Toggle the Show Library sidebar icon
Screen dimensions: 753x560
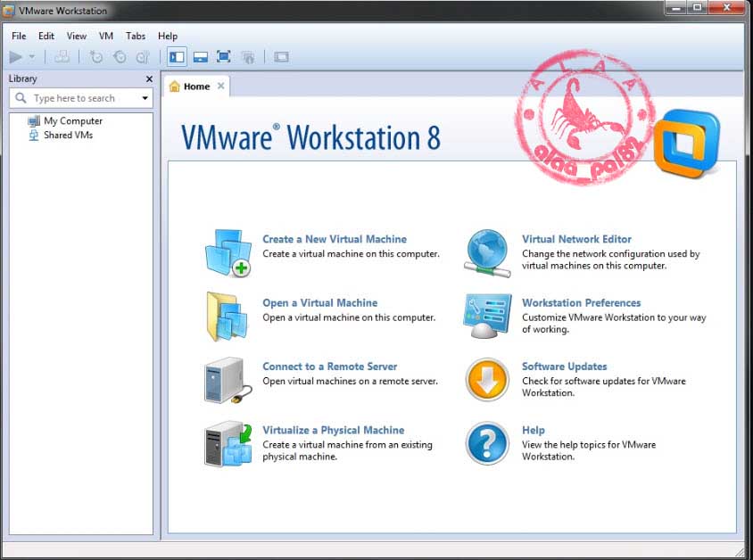pyautogui.click(x=177, y=57)
